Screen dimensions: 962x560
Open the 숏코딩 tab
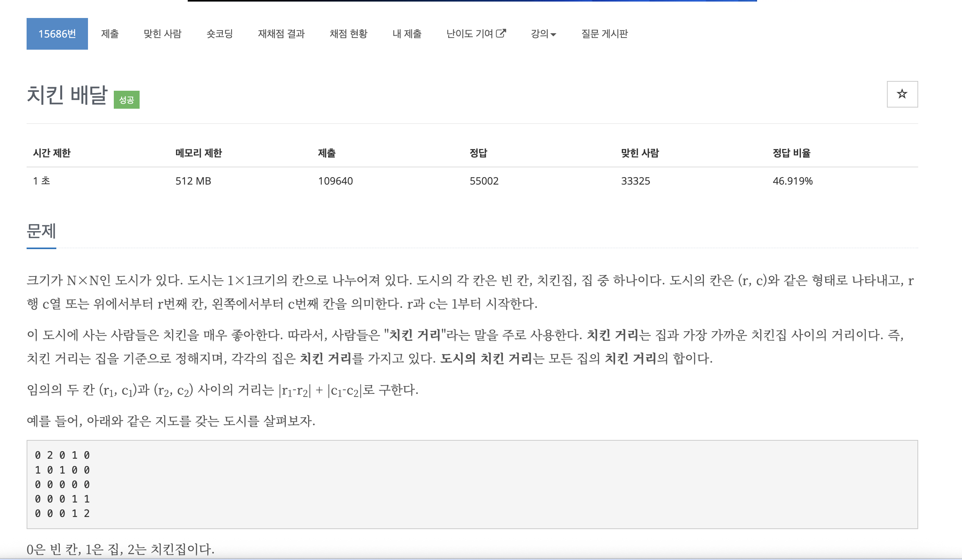tap(220, 34)
